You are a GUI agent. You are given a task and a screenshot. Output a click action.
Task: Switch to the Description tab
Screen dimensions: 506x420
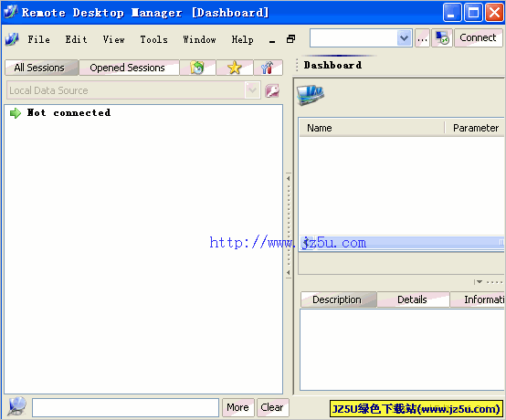click(x=339, y=299)
